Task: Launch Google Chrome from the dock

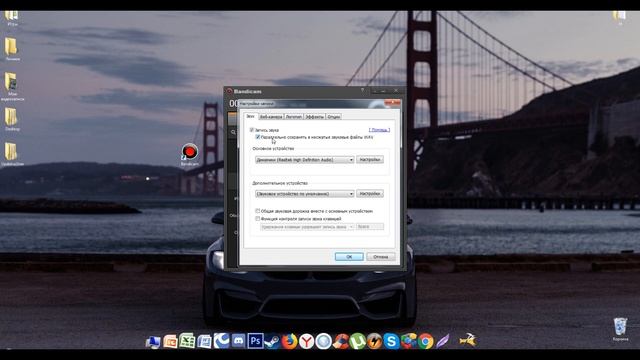Action: tap(425, 341)
